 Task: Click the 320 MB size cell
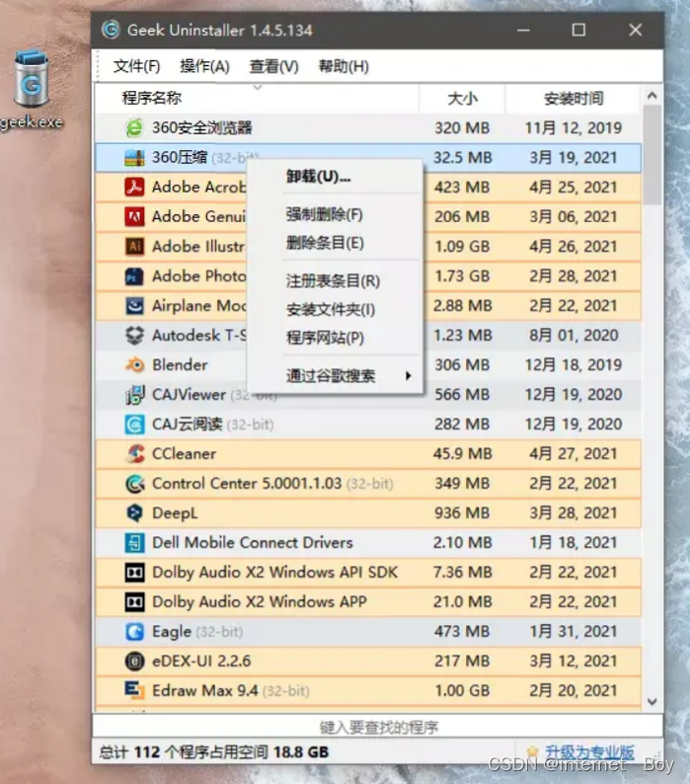tap(462, 128)
